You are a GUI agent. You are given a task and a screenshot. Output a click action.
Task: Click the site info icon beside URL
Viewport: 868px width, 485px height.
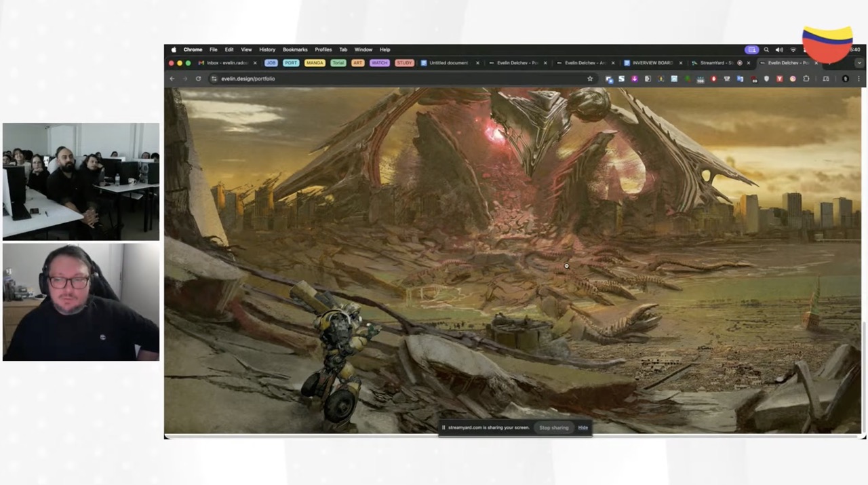214,79
